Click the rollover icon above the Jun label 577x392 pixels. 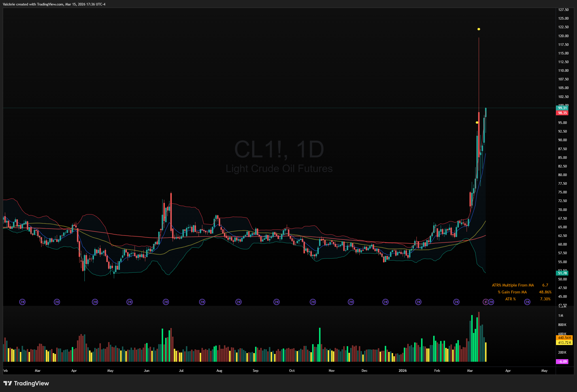click(130, 302)
